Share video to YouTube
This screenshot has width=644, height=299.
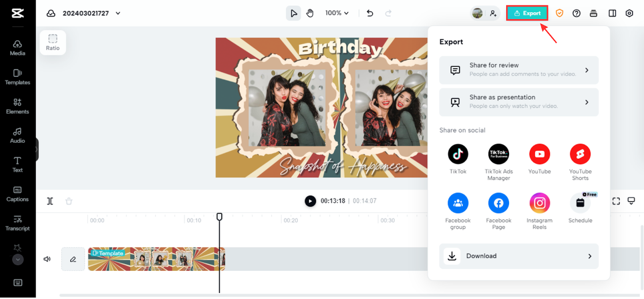[x=539, y=159]
